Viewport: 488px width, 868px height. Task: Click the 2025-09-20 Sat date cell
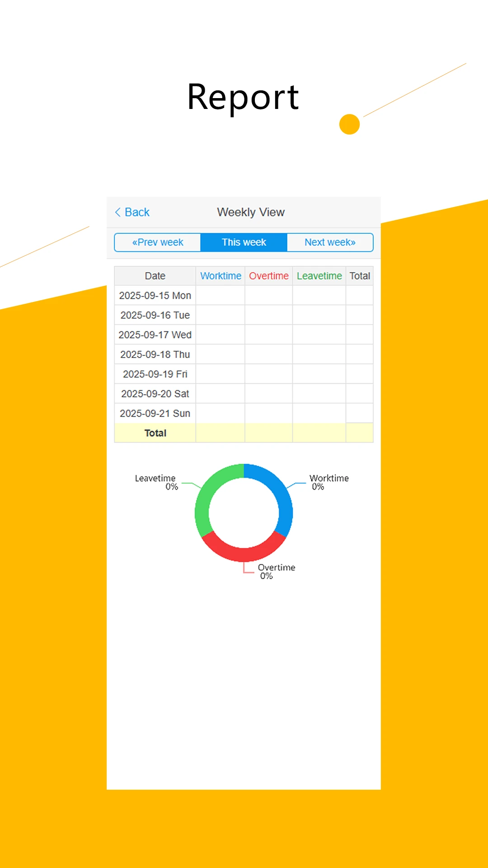click(x=155, y=394)
